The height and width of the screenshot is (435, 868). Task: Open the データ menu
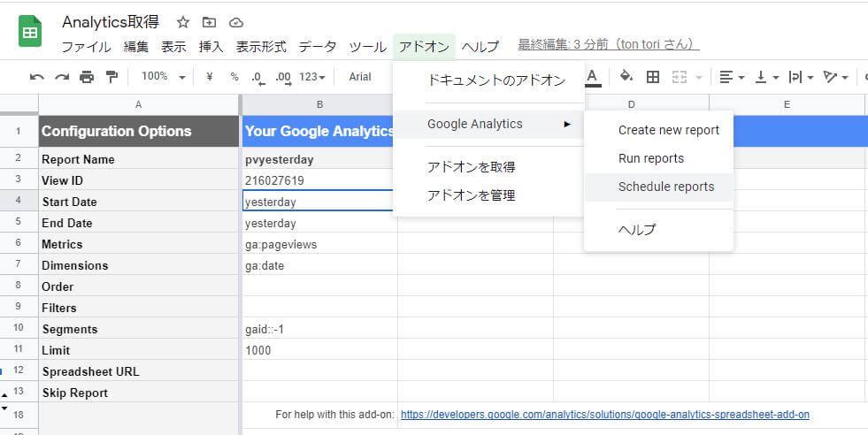pyautogui.click(x=318, y=47)
